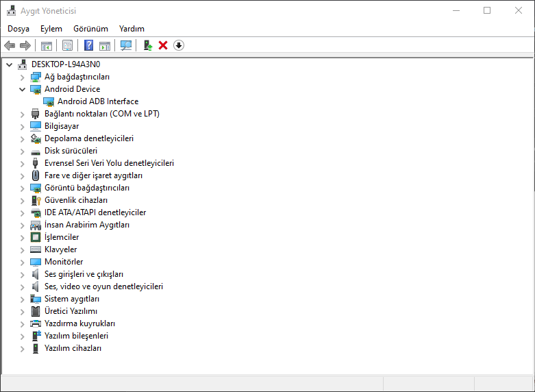Click the Disk sürücüleri drive icon
This screenshot has width=535, height=392.
36,151
